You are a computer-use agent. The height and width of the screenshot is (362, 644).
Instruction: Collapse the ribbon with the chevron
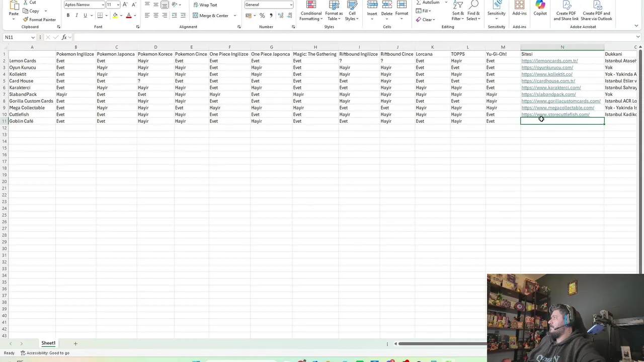[x=636, y=26]
